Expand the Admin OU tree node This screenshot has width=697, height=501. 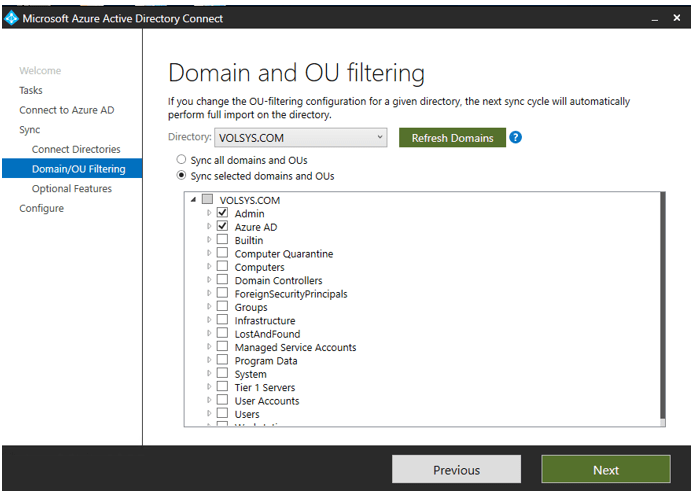click(209, 214)
